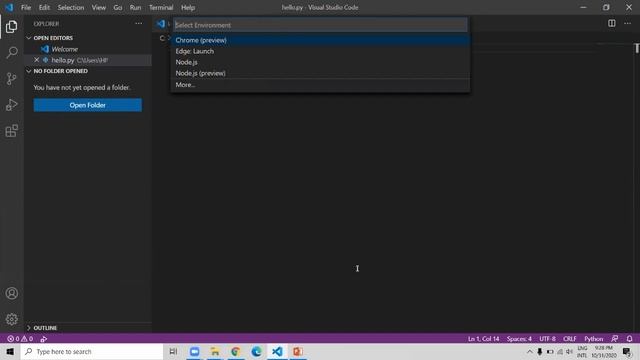Viewport: 640px width, 360px height.
Task: Open the Terminal menu
Action: click(x=161, y=7)
